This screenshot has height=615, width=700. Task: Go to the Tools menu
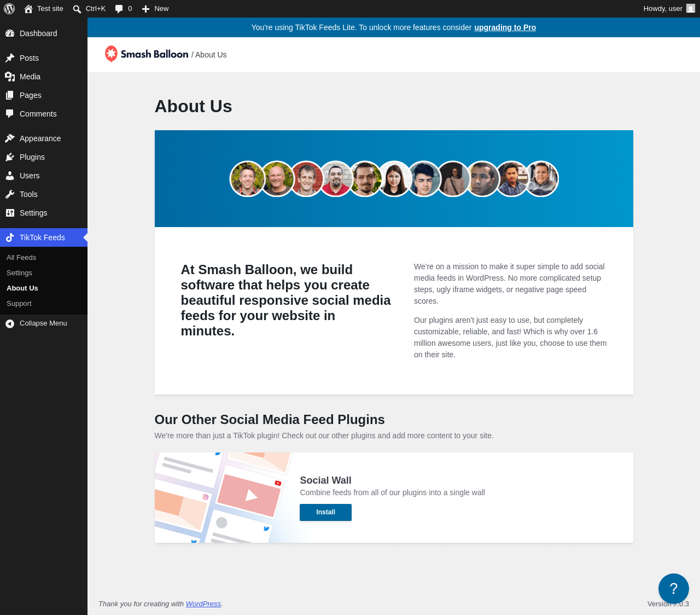(44, 194)
